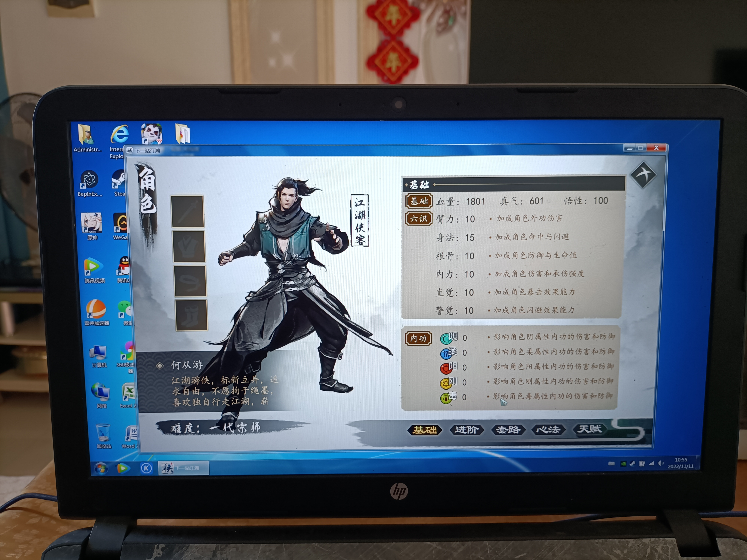Open the 心法 tab
This screenshot has height=560, width=747.
tap(548, 429)
